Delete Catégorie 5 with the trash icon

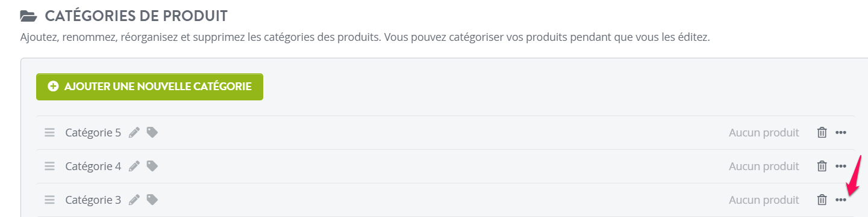tap(822, 132)
